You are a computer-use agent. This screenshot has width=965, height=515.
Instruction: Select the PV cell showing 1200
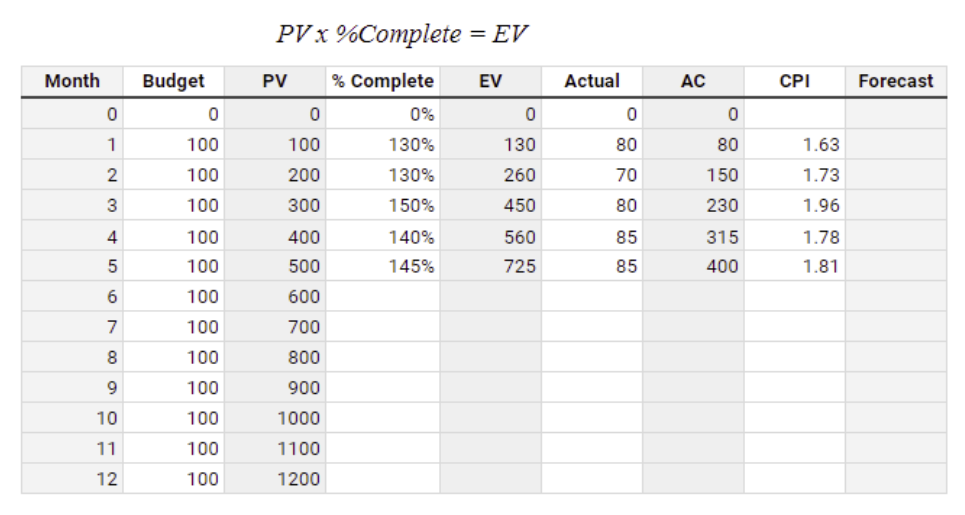click(x=275, y=479)
